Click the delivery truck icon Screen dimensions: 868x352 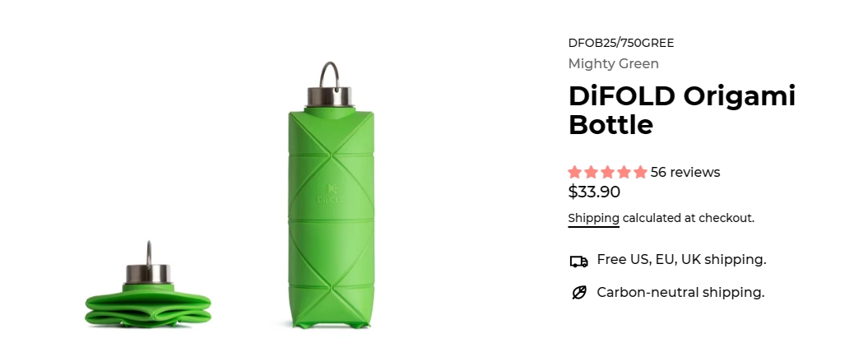point(579,262)
